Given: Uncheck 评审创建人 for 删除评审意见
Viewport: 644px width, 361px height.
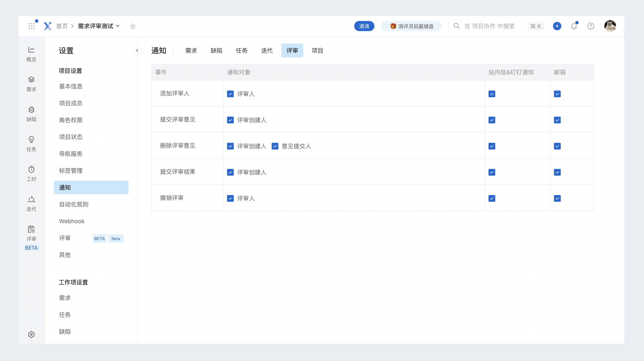Looking at the screenshot, I should [230, 146].
